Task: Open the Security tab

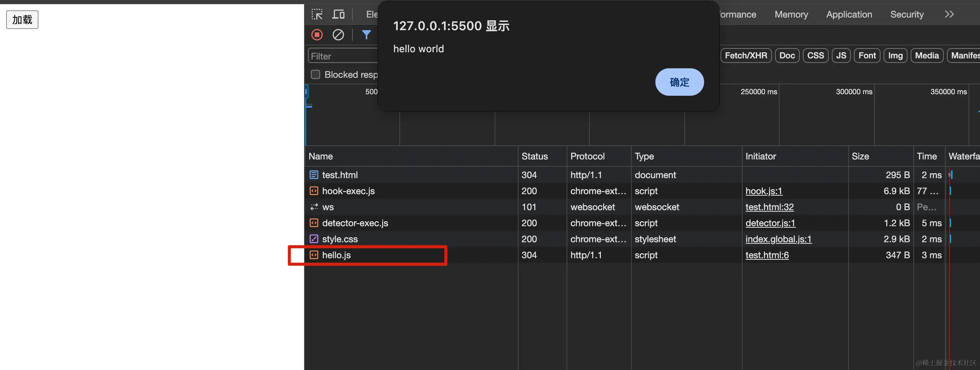Action: point(907,14)
